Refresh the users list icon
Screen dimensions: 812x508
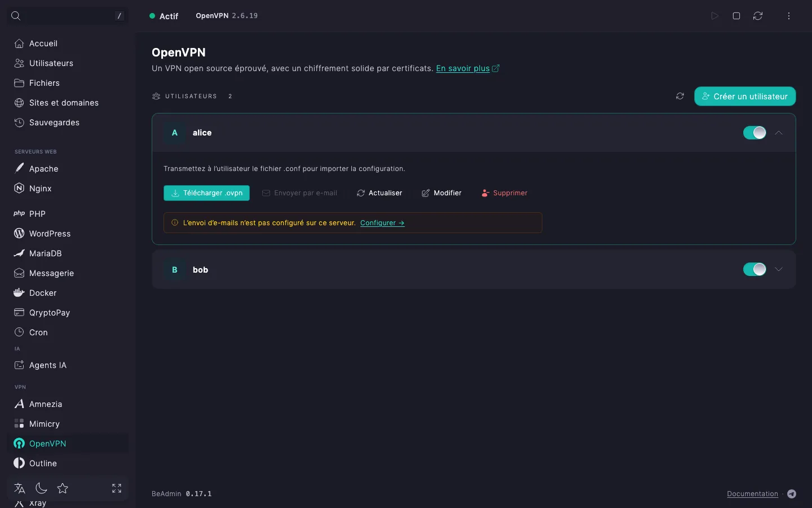pos(680,97)
